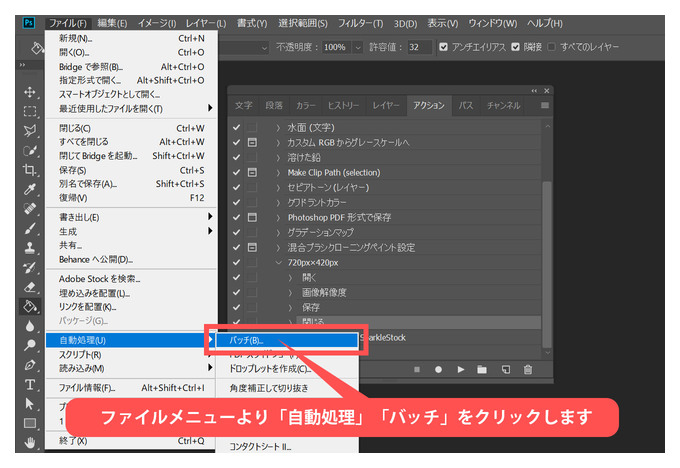Expand the 保存 step

click(x=291, y=308)
